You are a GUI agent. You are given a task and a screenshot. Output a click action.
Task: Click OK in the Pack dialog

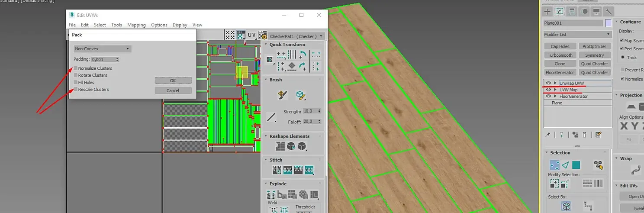173,81
